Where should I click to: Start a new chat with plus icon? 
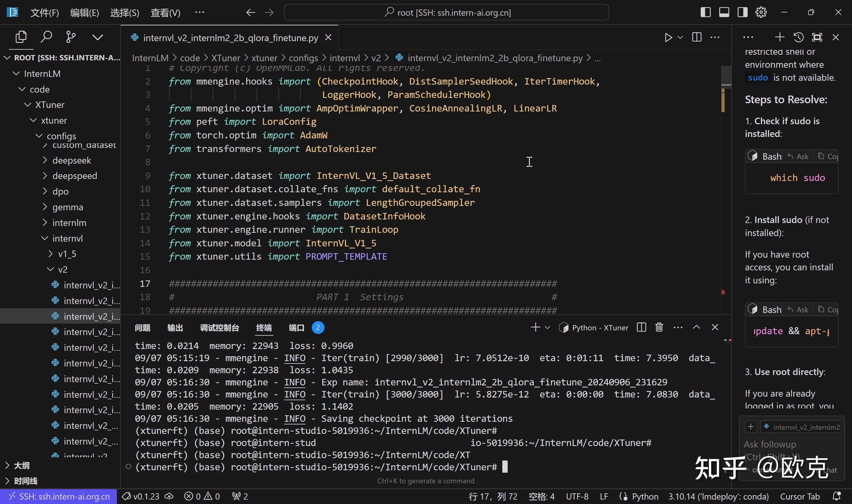click(780, 37)
